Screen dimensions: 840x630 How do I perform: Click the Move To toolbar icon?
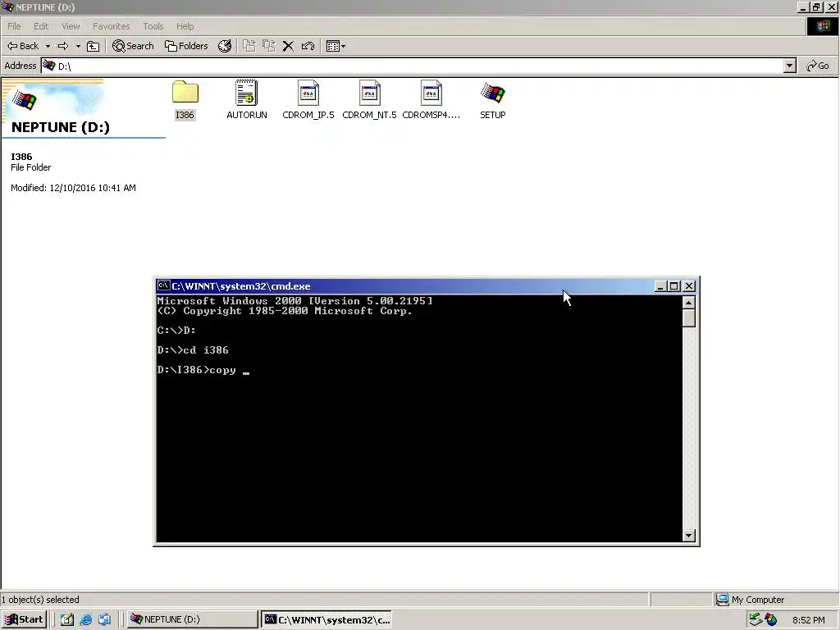249,46
